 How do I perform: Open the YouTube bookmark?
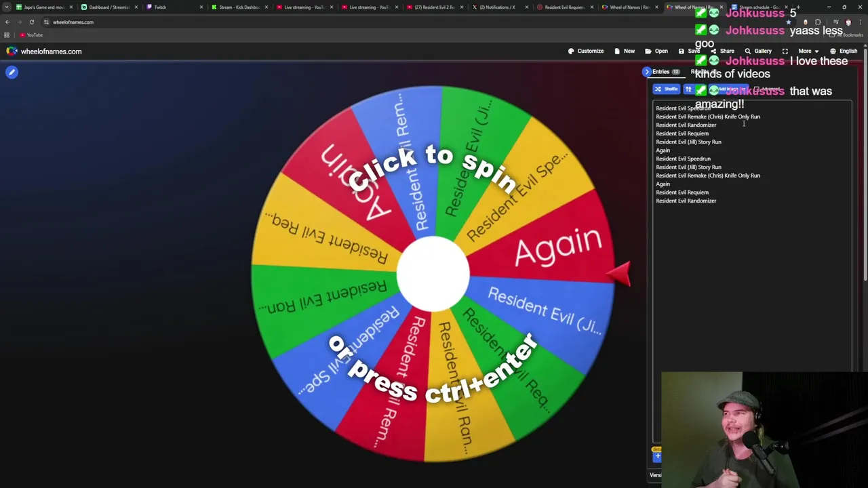coord(31,35)
